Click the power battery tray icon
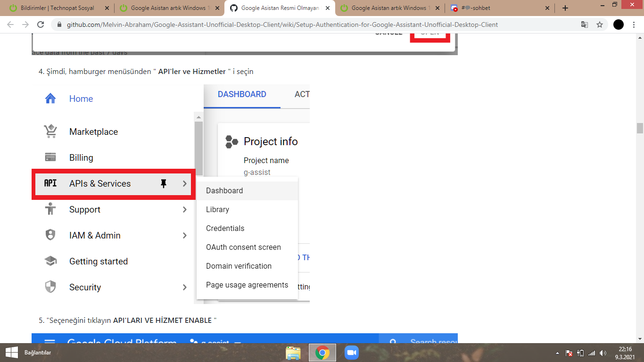The height and width of the screenshot is (362, 644). tap(580, 353)
